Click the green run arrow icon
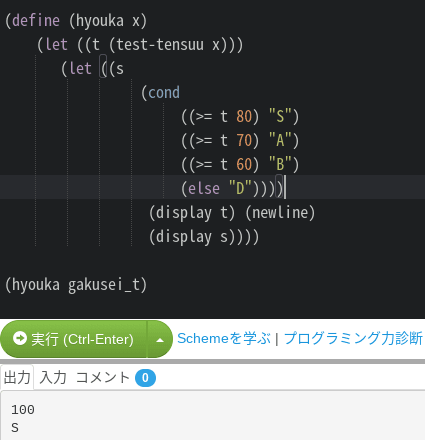This screenshot has width=425, height=440. (x=20, y=338)
